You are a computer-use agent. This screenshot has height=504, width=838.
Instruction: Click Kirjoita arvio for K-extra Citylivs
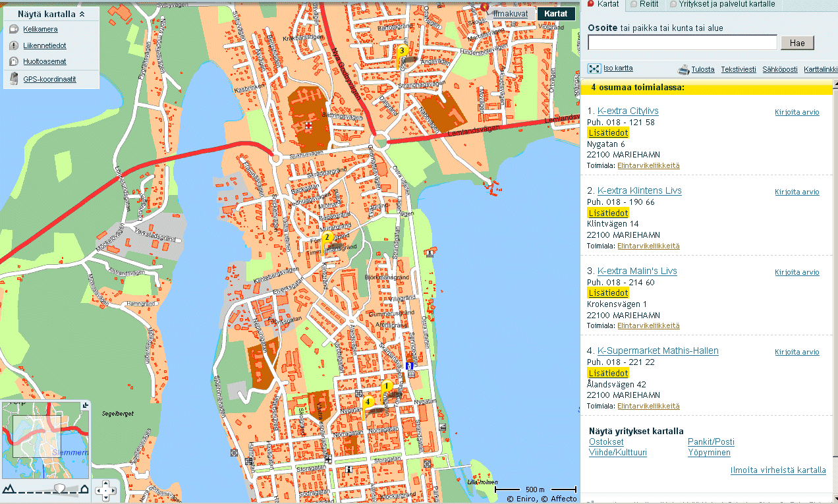[x=797, y=112]
